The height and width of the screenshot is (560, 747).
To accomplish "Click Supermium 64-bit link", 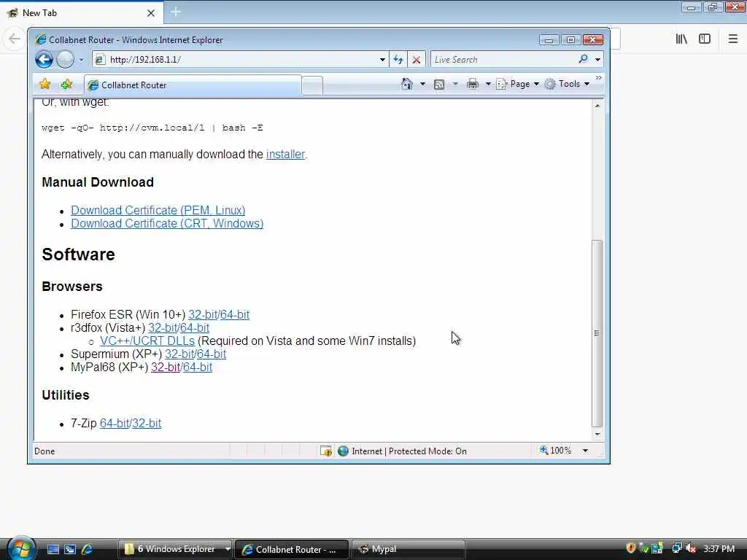I will point(212,354).
